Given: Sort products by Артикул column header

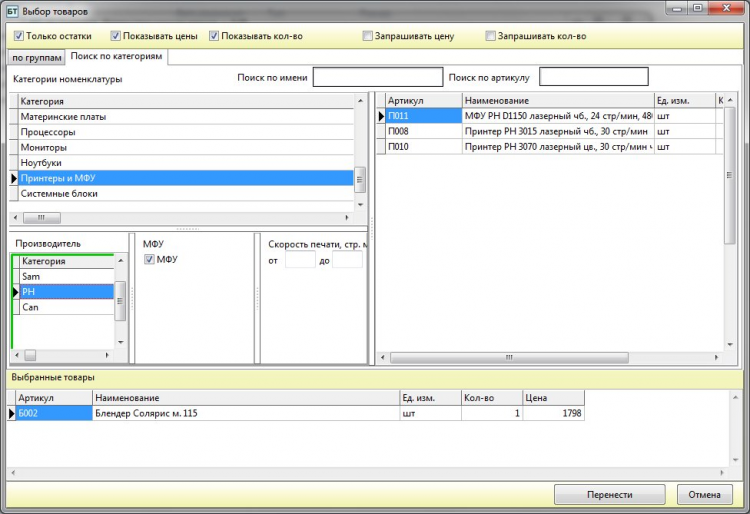Looking at the screenshot, I should click(x=423, y=100).
